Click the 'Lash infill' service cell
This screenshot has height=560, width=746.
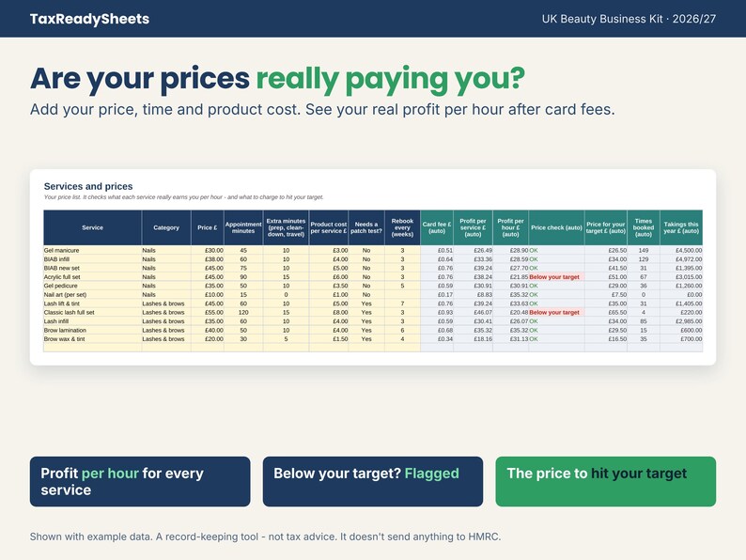(92, 321)
